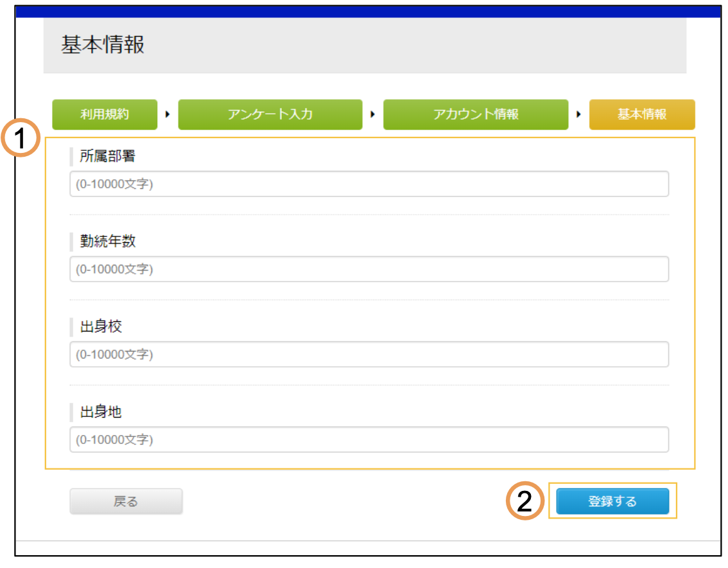The width and height of the screenshot is (728, 568).
Task: Select the アンケート入力 step tab
Action: [x=270, y=114]
